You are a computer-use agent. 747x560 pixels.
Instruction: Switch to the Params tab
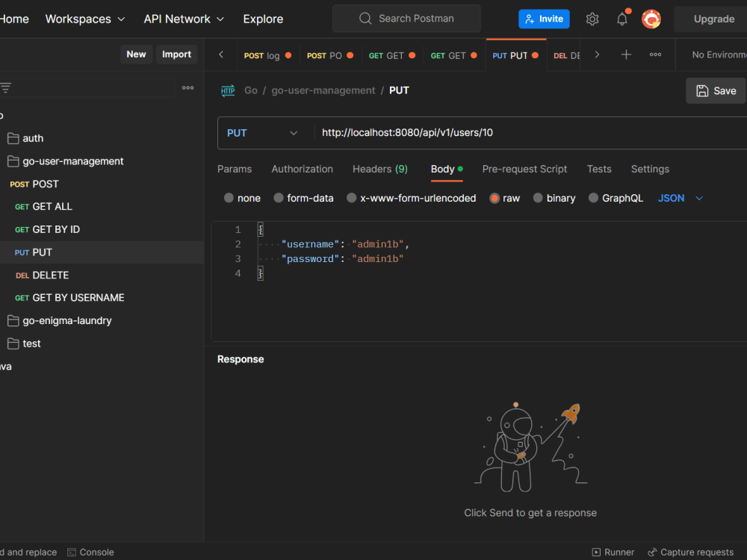click(x=235, y=169)
